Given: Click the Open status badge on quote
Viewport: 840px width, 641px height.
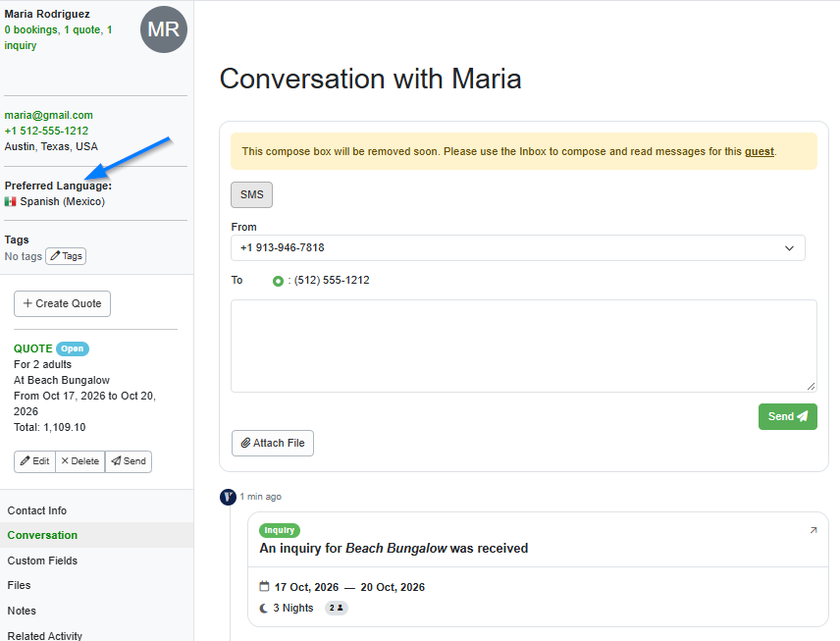Looking at the screenshot, I should 73,348.
